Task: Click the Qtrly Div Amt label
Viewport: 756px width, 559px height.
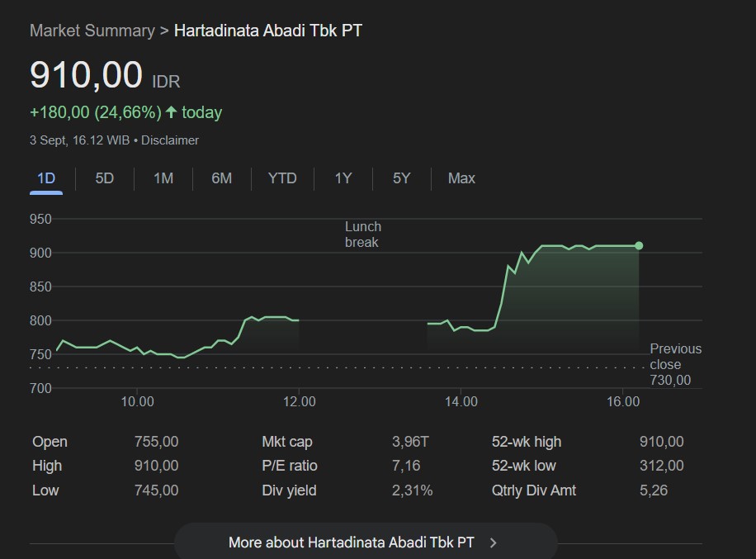Action: point(534,490)
